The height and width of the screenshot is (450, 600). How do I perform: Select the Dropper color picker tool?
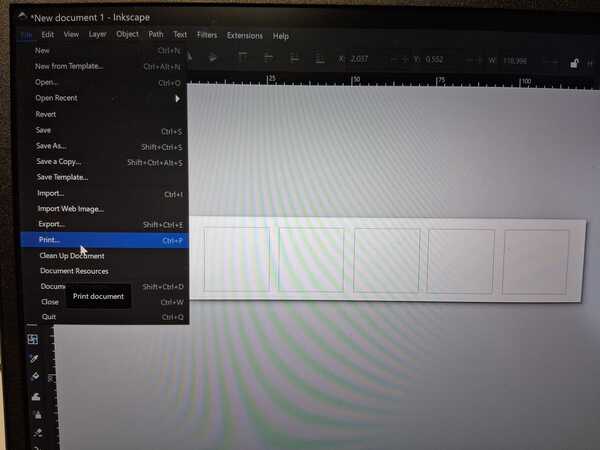34,358
